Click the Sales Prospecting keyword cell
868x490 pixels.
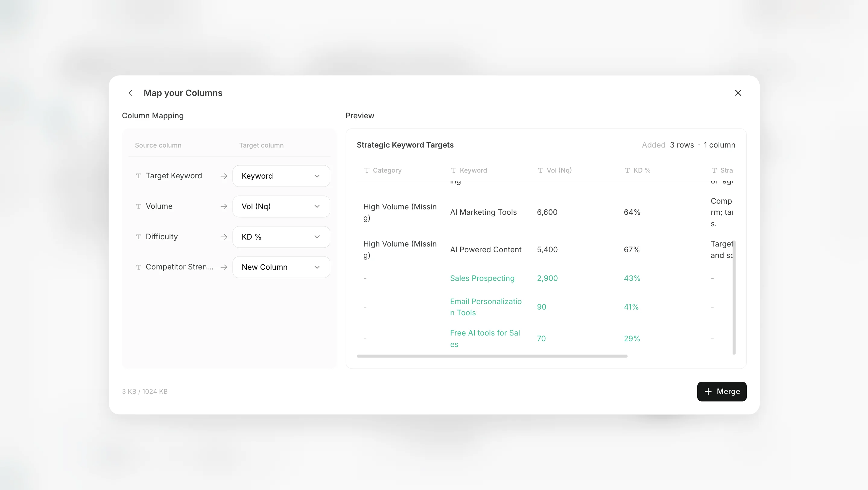click(x=482, y=278)
